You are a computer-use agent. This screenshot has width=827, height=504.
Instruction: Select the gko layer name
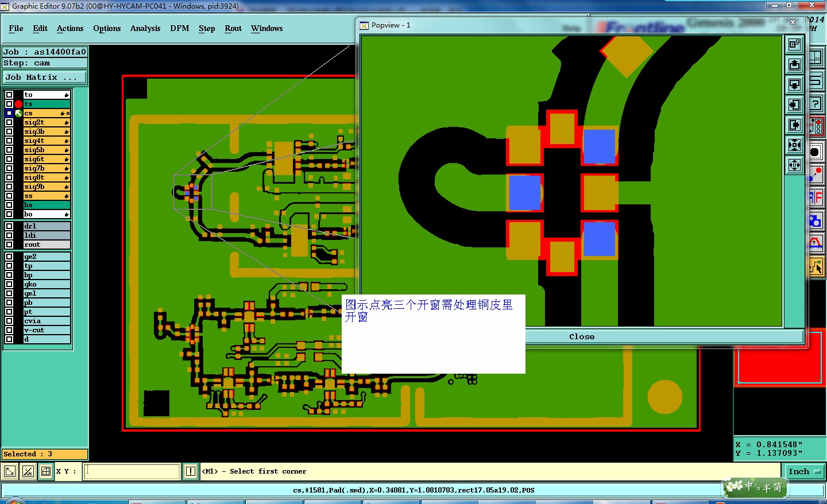pos(47,284)
